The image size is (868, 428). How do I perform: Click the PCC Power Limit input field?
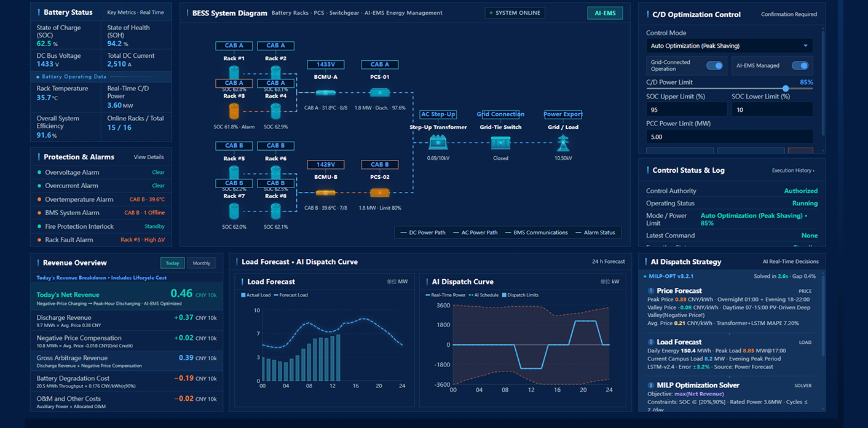coord(730,137)
